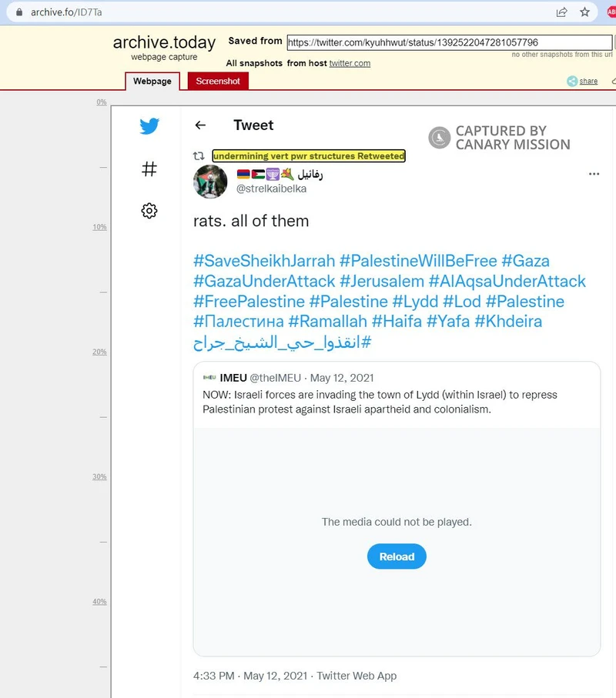The width and height of the screenshot is (616, 698).
Task: Select the Webpage tab
Action: [x=152, y=81]
